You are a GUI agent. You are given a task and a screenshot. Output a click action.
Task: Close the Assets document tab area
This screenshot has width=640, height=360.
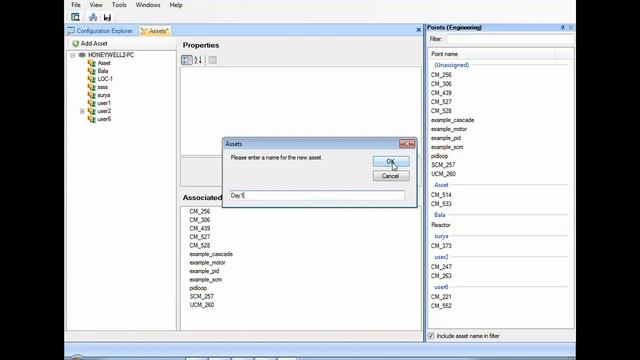click(x=418, y=30)
